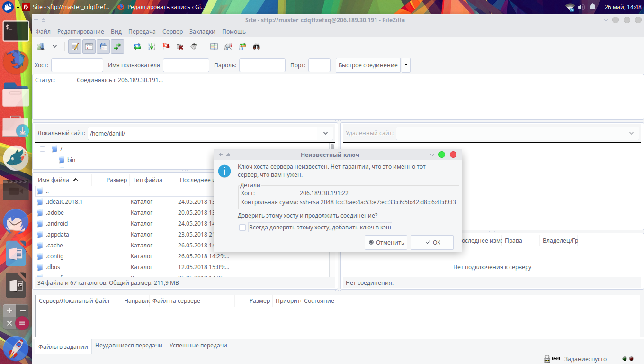Open the calculator from the dock
Image resolution: width=644 pixels, height=364 pixels.
[x=16, y=317]
